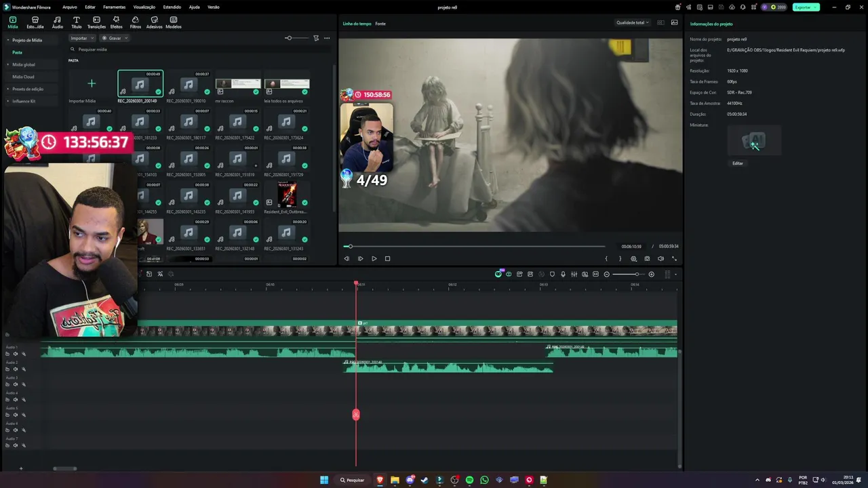This screenshot has height=488, width=868.
Task: Open the Ferramentas menu
Action: pos(114,7)
